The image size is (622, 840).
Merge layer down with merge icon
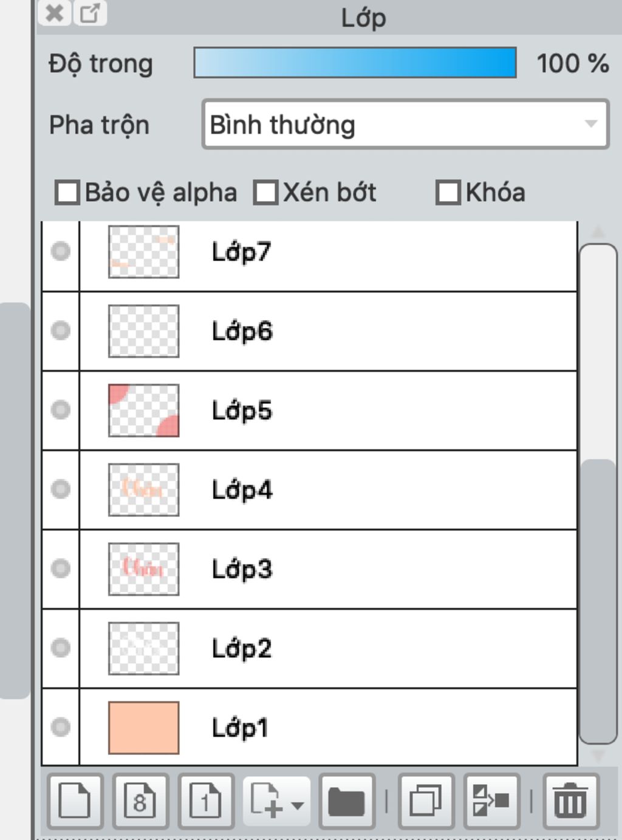click(x=491, y=801)
